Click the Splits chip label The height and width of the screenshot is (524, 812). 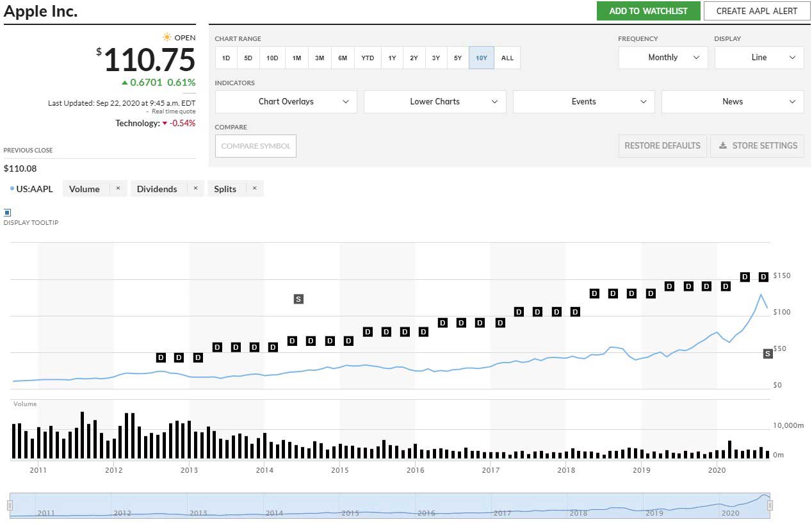(x=225, y=189)
